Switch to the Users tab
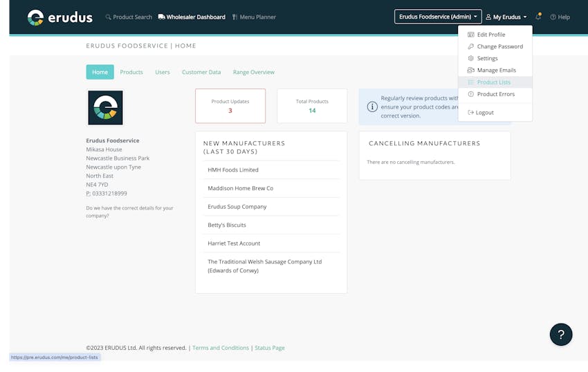The image size is (588, 372). pyautogui.click(x=163, y=72)
